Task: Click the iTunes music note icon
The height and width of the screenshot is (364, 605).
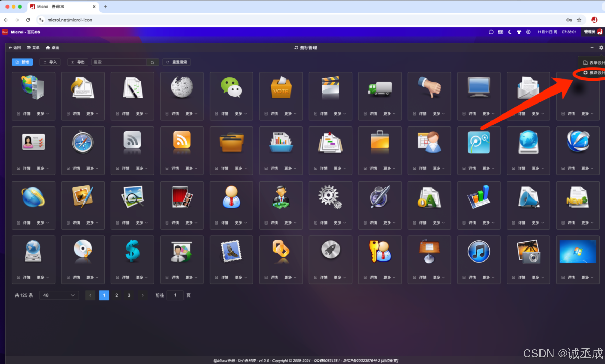Action: [x=479, y=251]
